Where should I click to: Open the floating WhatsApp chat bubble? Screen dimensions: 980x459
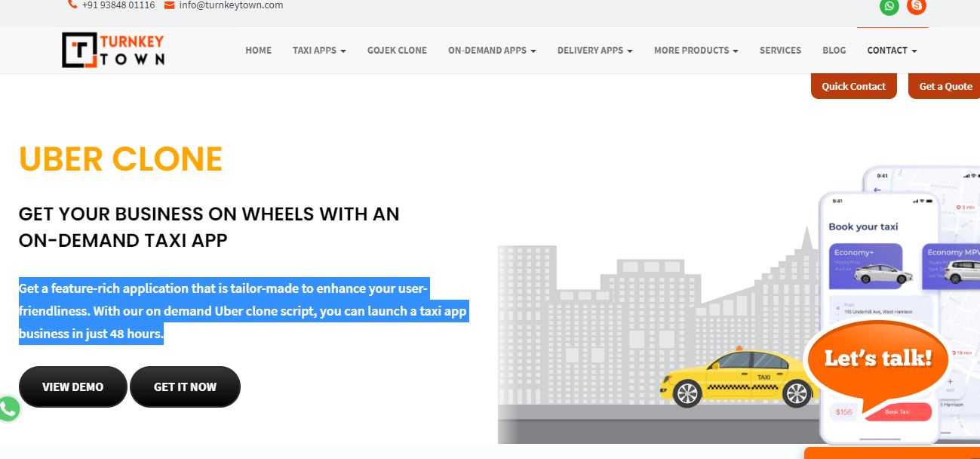[x=8, y=409]
